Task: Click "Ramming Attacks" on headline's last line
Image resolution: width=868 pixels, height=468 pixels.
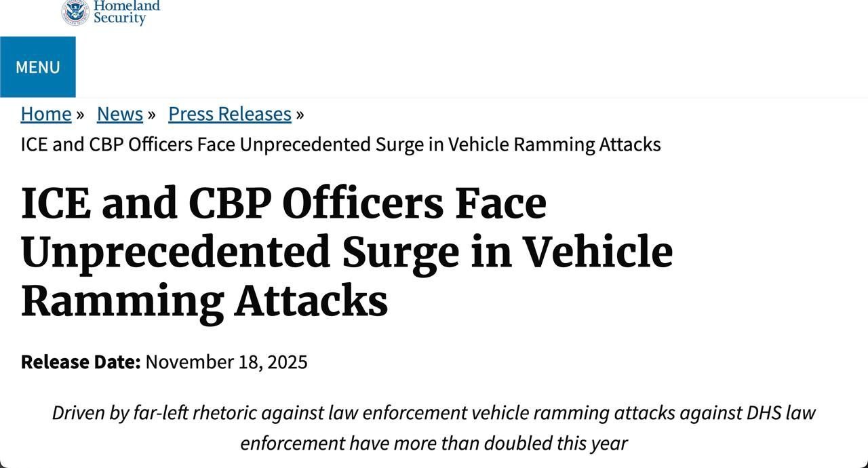Action: pyautogui.click(x=204, y=301)
